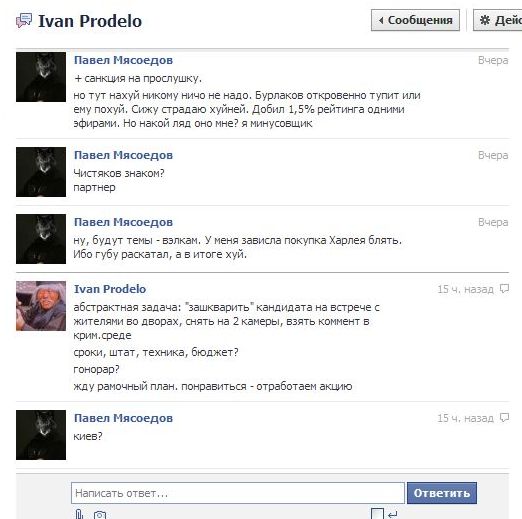Click the conversation icon beside Ivan Prodelo title

tap(24, 20)
